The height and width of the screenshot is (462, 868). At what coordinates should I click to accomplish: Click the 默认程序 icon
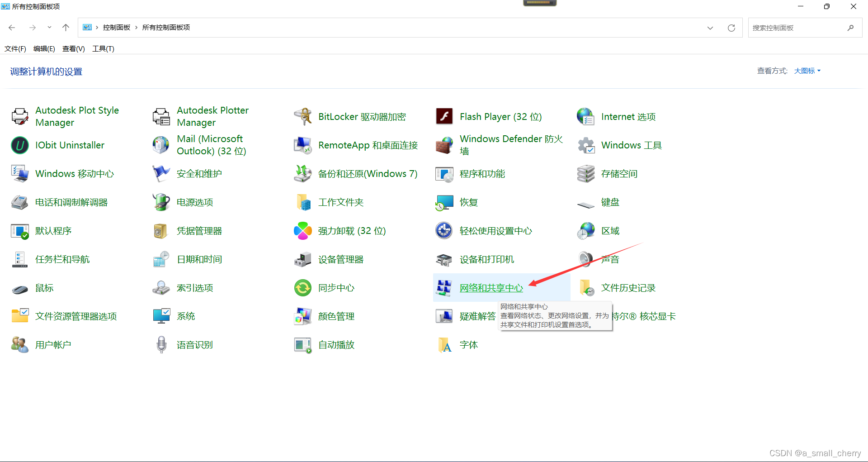[x=20, y=231]
